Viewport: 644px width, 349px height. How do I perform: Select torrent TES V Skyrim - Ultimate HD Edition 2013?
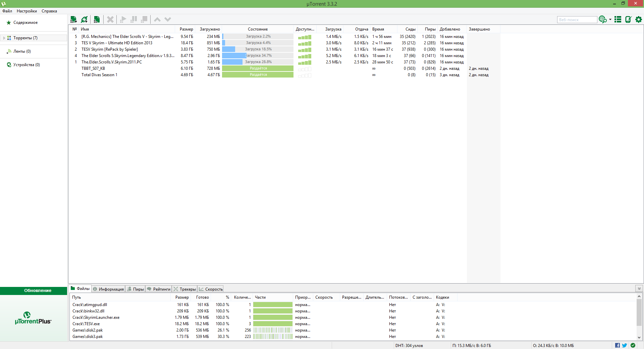pos(117,43)
